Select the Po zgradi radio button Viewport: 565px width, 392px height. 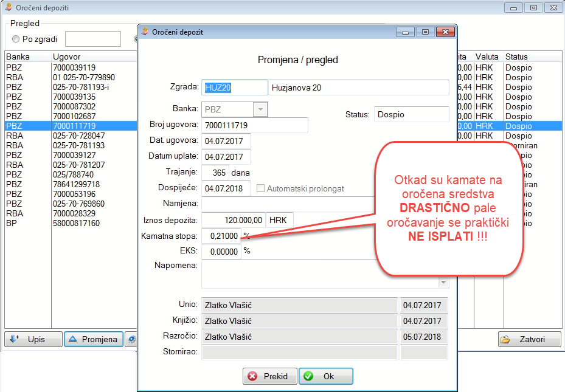[x=16, y=40]
